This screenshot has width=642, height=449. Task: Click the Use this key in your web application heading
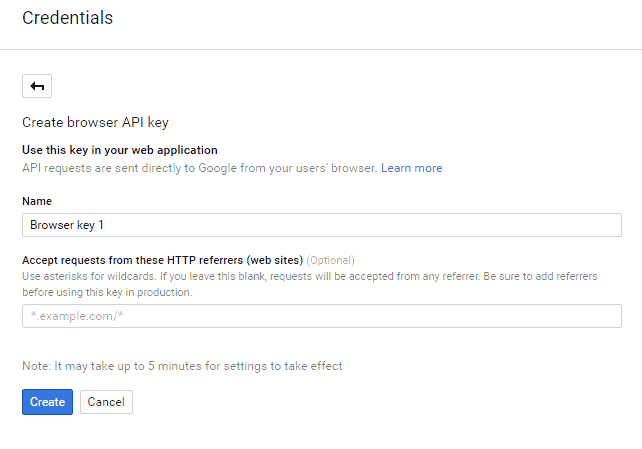click(x=120, y=150)
